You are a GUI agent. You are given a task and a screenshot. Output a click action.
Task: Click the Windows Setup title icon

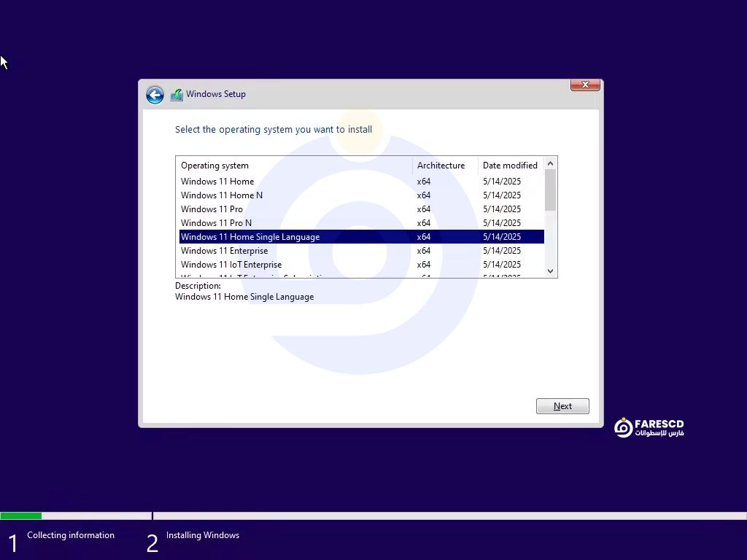pos(177,95)
